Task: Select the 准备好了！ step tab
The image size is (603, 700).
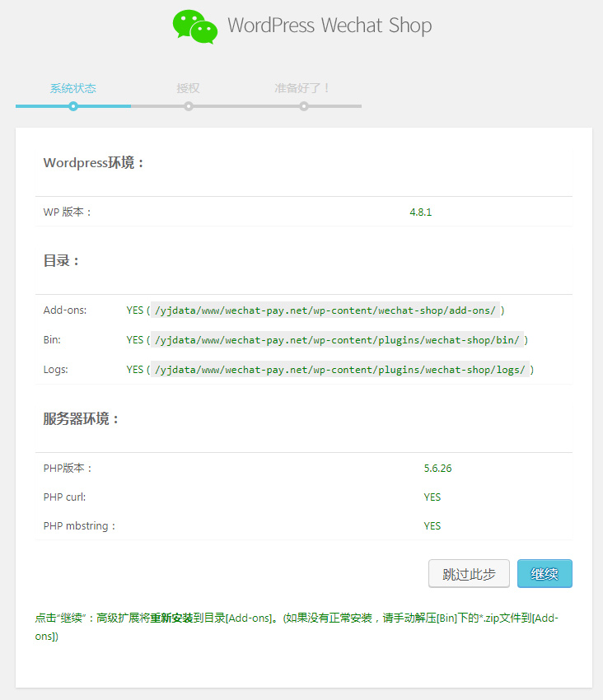Action: (303, 88)
